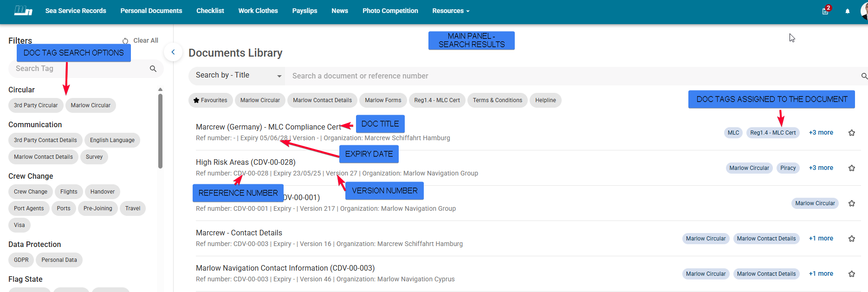Filter by Crew Change tag chip
Screen dimensions: 868x292
tap(31, 192)
